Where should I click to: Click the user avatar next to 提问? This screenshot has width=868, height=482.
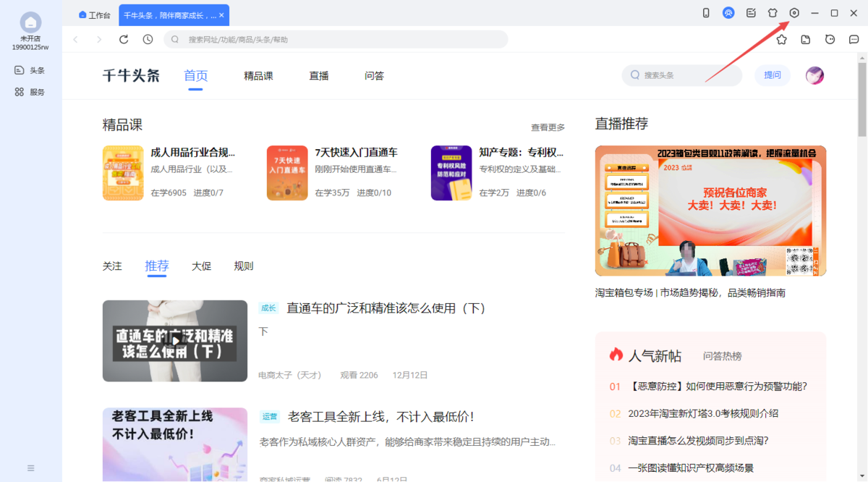pyautogui.click(x=815, y=75)
